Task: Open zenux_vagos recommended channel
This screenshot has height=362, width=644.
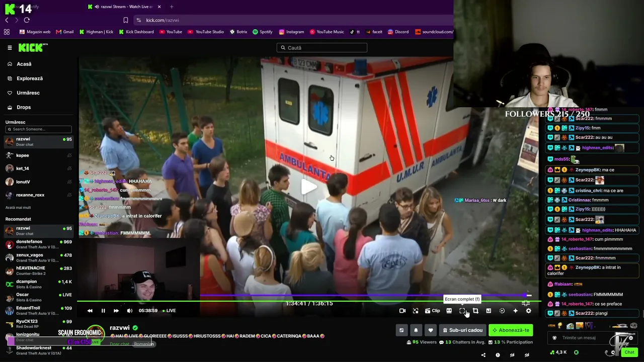Action: point(39,257)
